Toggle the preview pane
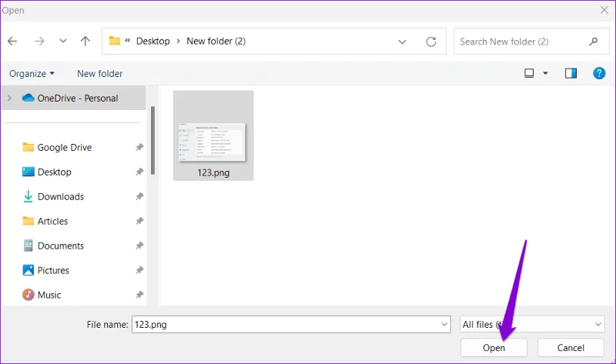The width and height of the screenshot is (616, 364). [x=571, y=73]
